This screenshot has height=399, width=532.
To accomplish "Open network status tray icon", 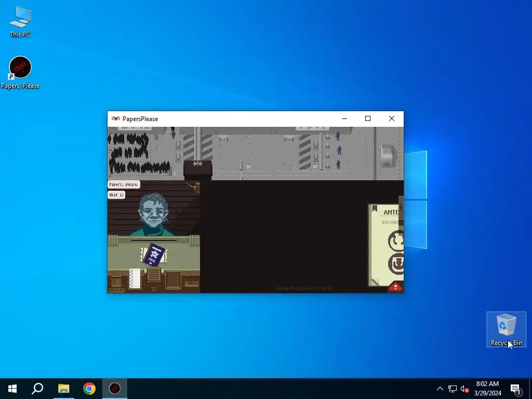I will (453, 389).
